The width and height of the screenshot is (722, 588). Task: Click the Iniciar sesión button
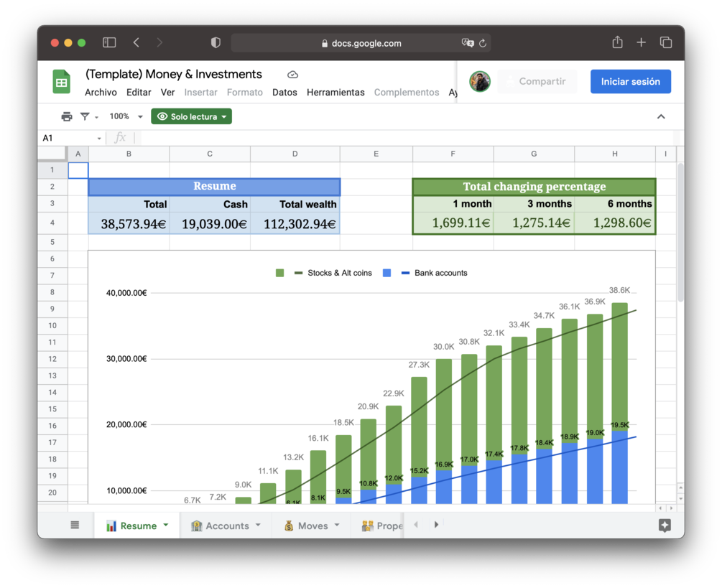pos(630,81)
